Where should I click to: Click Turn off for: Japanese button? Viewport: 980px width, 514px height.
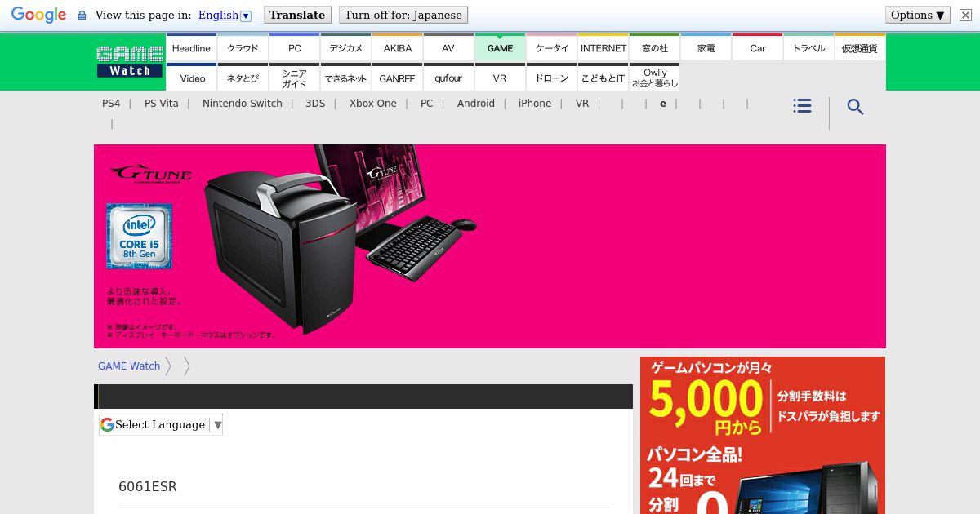[x=403, y=15]
